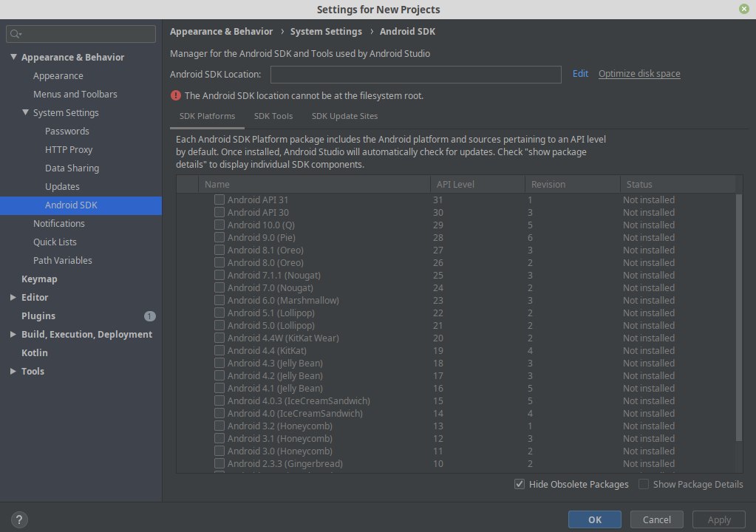Select Passwords under System Settings
The width and height of the screenshot is (756, 532).
click(x=67, y=131)
